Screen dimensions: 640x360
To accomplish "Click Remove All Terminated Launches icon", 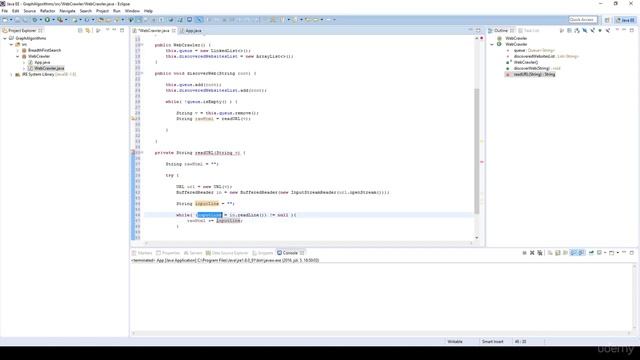I will pos(540,253).
